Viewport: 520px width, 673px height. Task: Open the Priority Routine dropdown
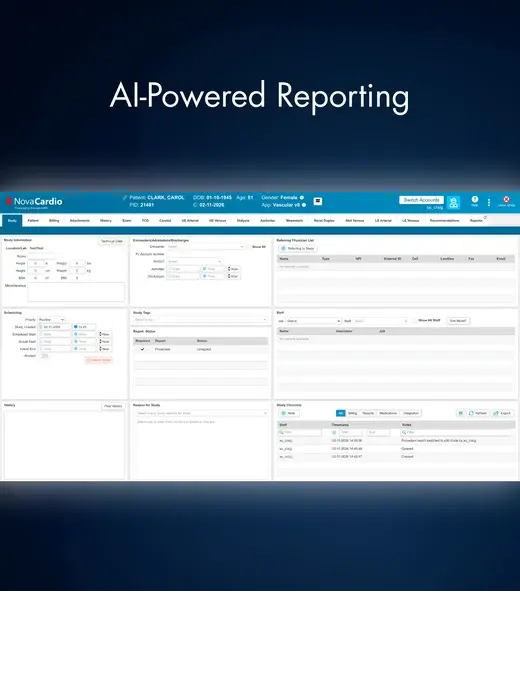click(x=51, y=320)
